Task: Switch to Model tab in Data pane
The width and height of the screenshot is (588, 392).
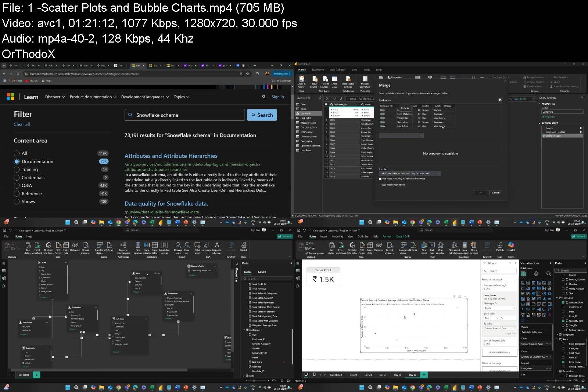Action: coord(262,272)
